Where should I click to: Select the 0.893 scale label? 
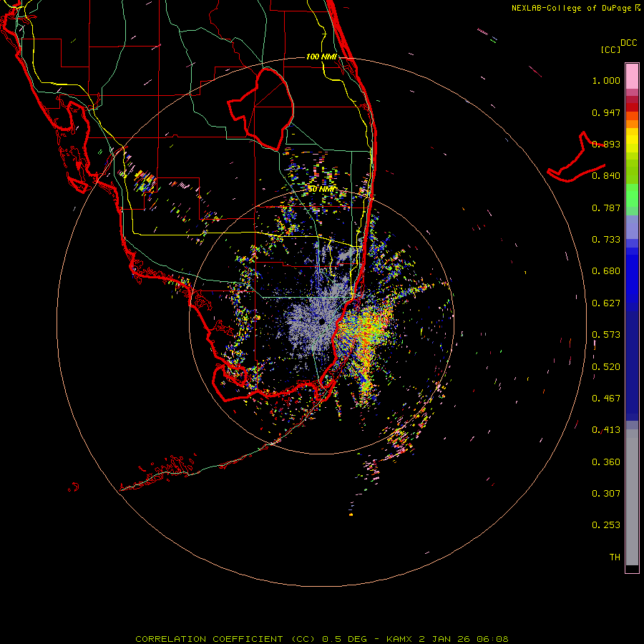click(606, 144)
